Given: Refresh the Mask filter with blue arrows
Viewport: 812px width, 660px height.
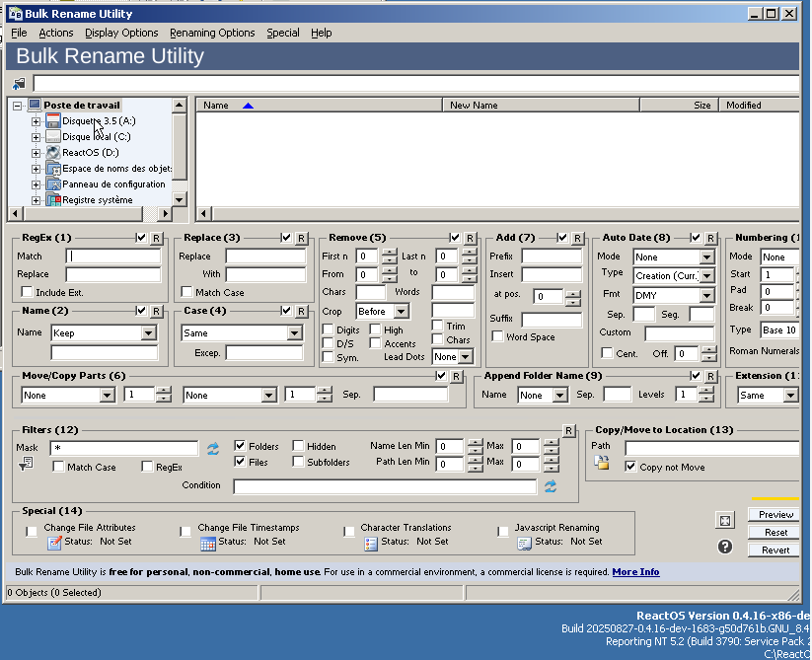Looking at the screenshot, I should pyautogui.click(x=213, y=448).
